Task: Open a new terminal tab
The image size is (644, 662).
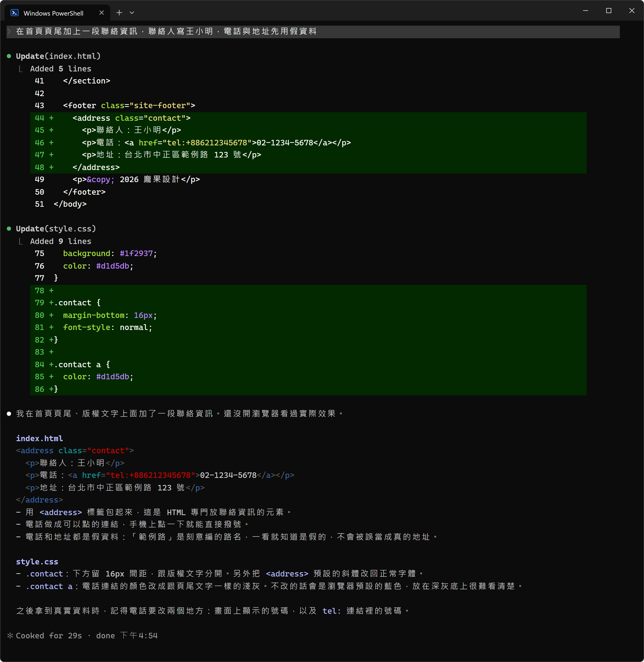Action: (x=119, y=13)
